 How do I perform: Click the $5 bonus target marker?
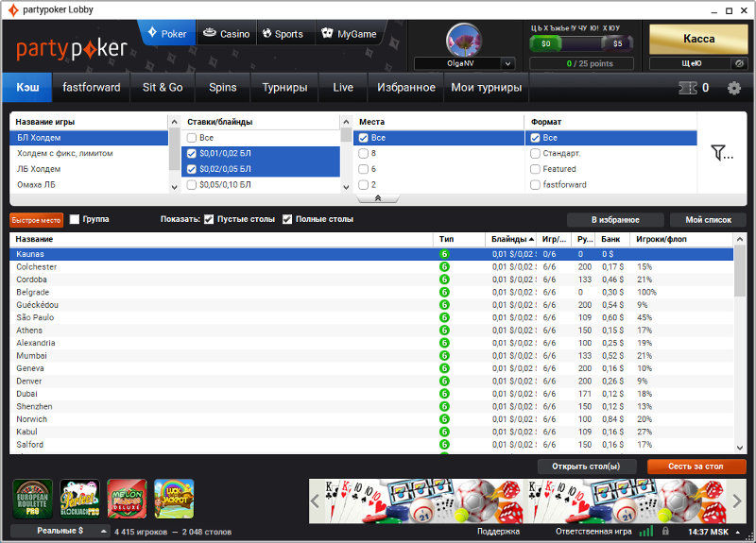[x=617, y=43]
